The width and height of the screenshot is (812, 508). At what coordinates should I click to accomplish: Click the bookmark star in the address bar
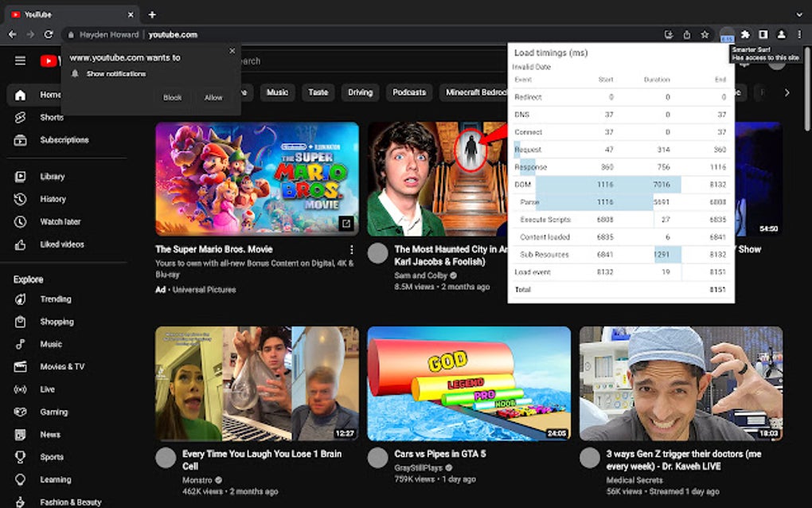click(704, 34)
